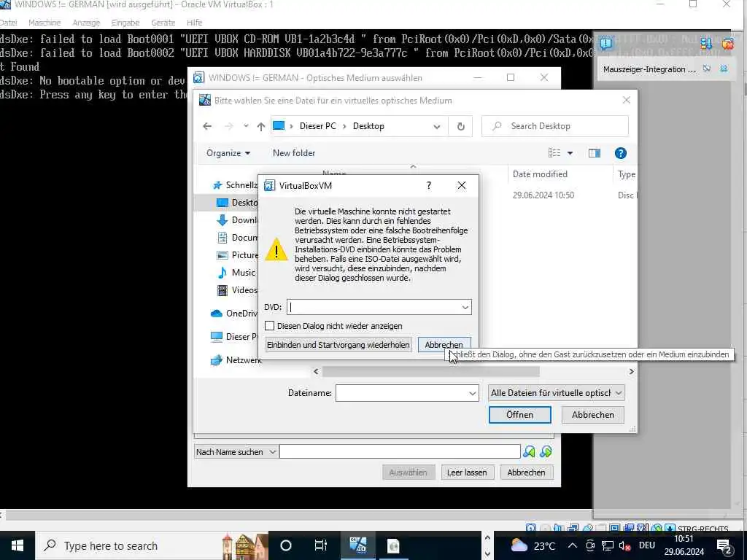This screenshot has width=747, height=560.
Task: Click Abbrechen beside the Öffnen button
Action: coord(592,415)
